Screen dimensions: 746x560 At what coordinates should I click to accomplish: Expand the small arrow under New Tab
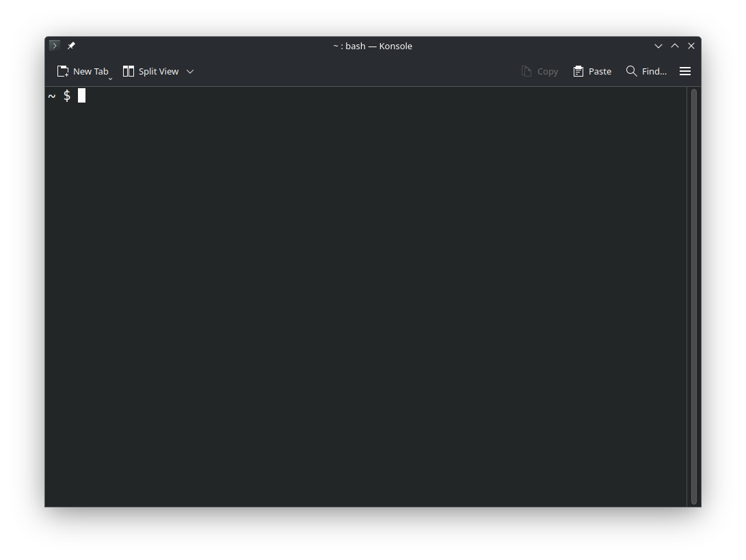110,77
